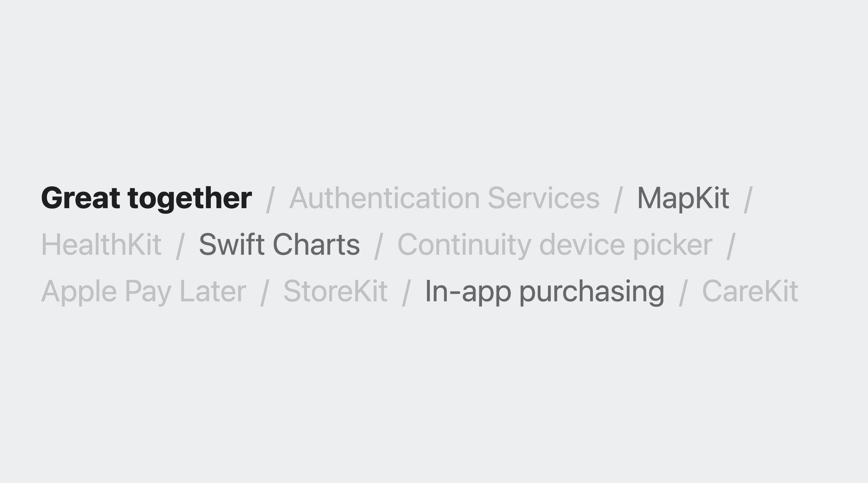Viewport: 868px width, 483px height.
Task: Select the Apple Pay Later text
Action: click(x=143, y=292)
